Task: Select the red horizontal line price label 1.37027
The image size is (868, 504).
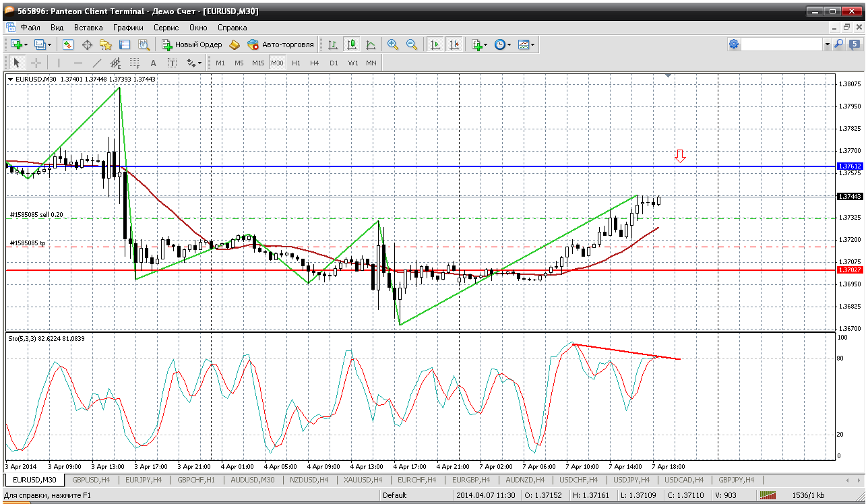Action: click(849, 270)
